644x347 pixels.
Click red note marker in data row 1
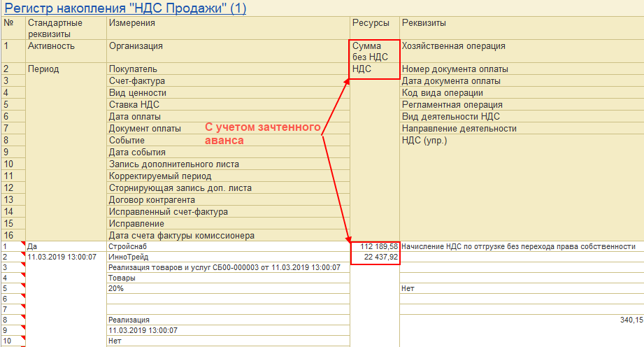(23, 243)
